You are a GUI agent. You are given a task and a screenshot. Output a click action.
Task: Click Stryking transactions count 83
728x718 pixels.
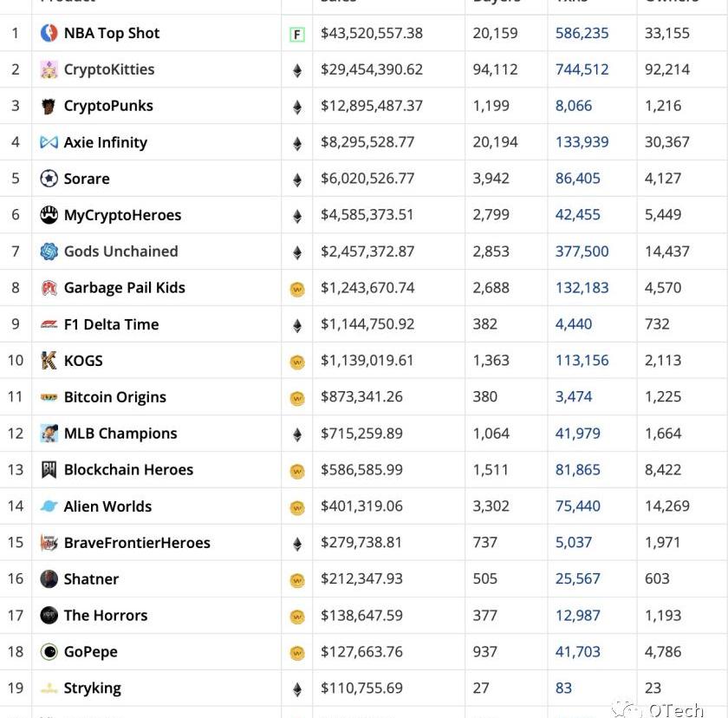tap(564, 689)
